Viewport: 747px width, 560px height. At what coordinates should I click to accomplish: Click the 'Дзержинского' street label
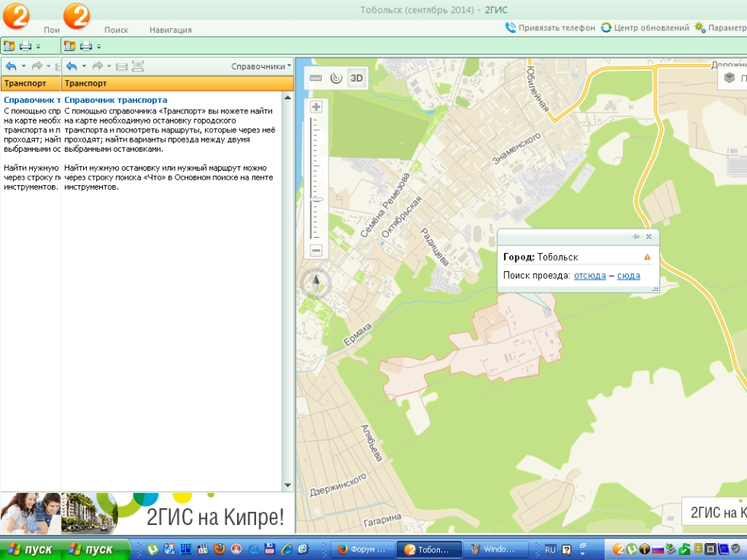338,485
